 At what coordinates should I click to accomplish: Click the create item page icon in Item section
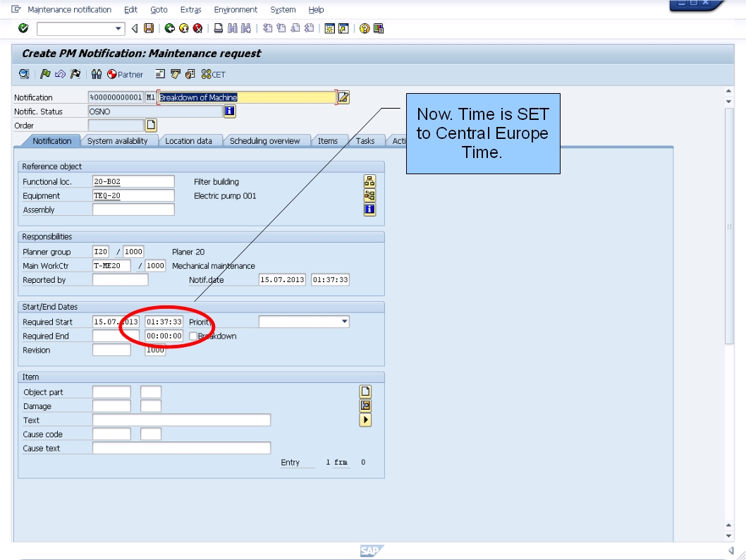click(x=365, y=391)
